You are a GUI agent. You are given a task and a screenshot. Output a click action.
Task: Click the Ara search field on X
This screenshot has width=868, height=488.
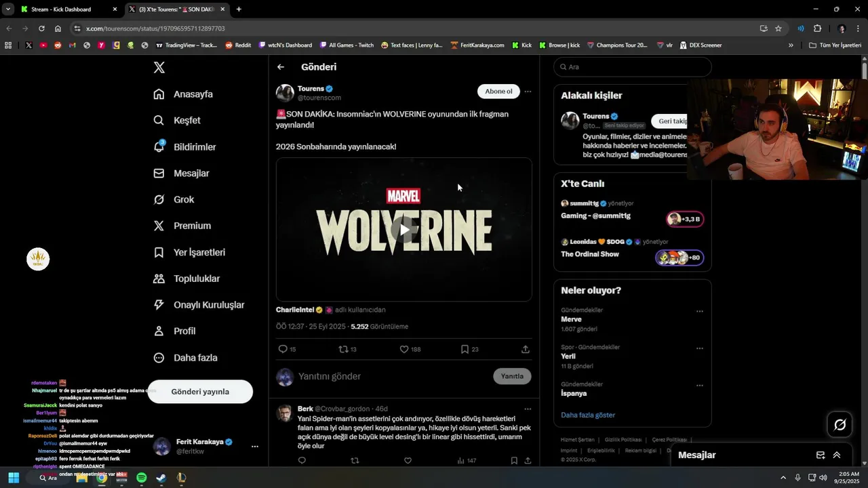click(x=633, y=67)
